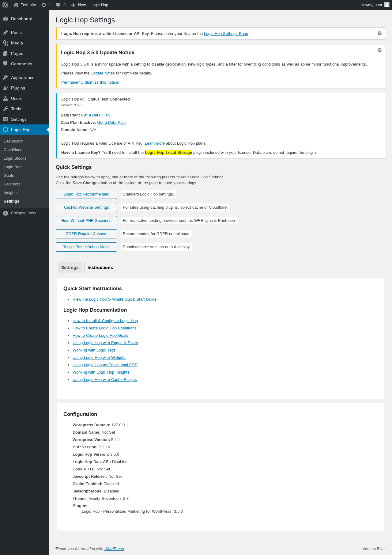Click the WordPress logo icon in admin bar

[x=5, y=5]
